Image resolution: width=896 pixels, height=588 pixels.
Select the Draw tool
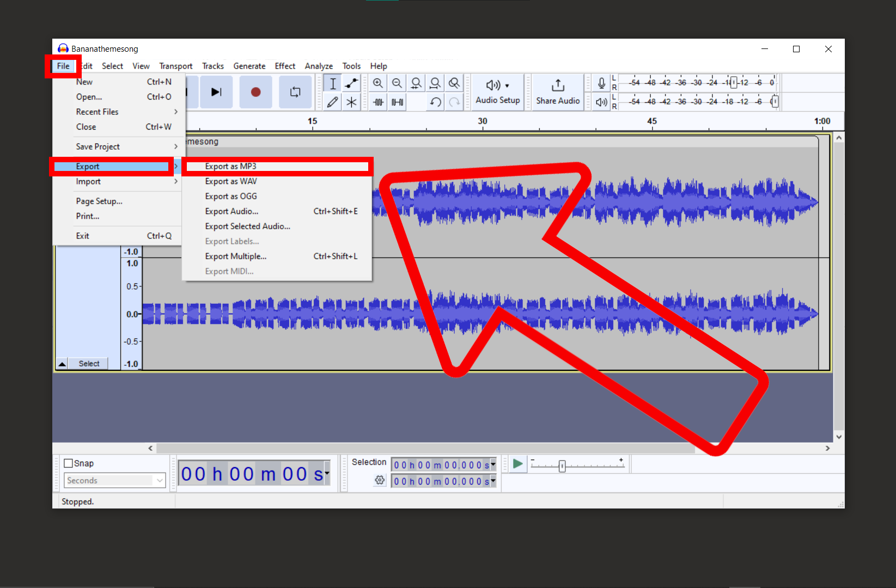click(x=332, y=102)
